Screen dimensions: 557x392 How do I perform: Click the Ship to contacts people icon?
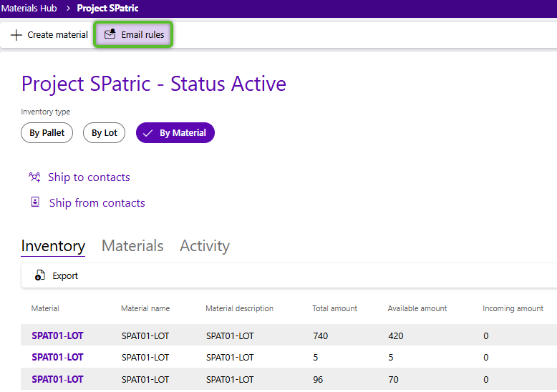point(34,177)
